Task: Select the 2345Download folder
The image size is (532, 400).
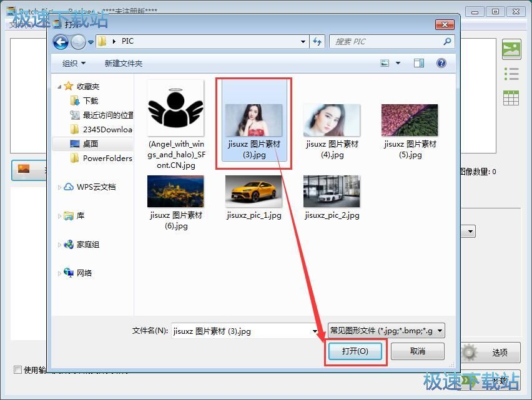Action: [107, 130]
